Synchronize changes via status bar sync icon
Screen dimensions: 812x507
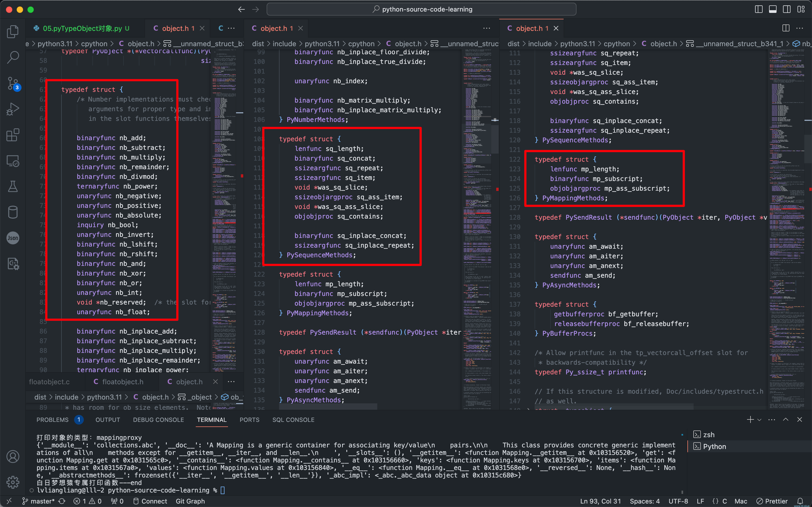coord(62,501)
